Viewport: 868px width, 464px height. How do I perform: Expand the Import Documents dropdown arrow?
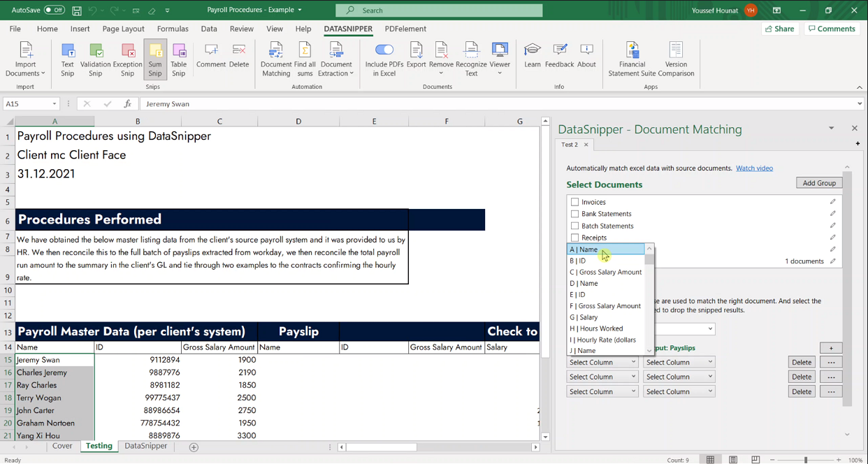pyautogui.click(x=43, y=73)
